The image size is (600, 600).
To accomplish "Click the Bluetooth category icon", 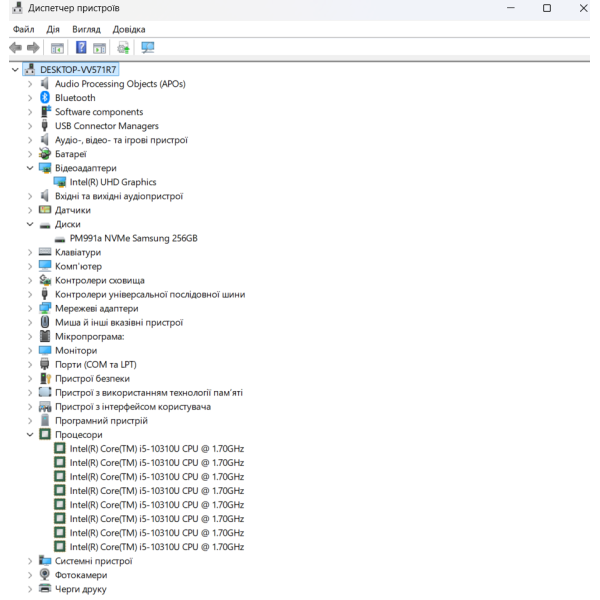I will click(x=45, y=98).
